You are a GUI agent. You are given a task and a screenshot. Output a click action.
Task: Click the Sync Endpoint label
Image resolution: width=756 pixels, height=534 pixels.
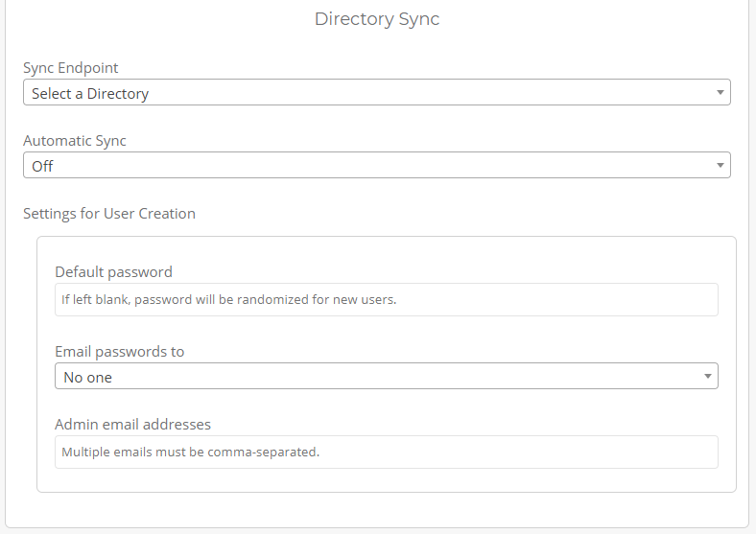71,68
